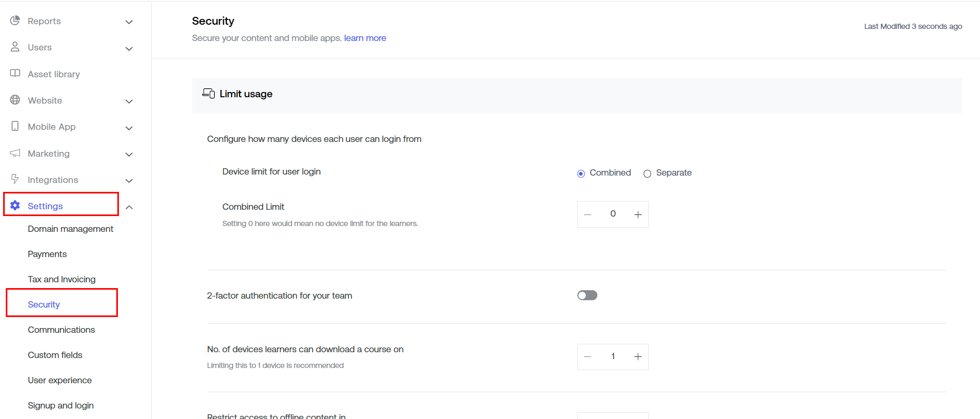Image resolution: width=980 pixels, height=419 pixels.
Task: Open Tax and Invoicing settings
Action: coord(62,279)
